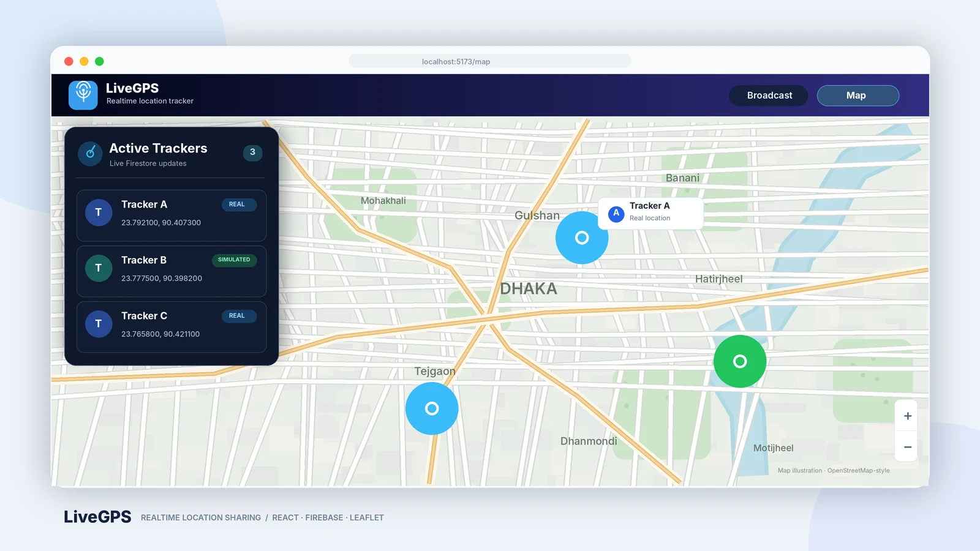Click the LiveGPS antenna logo icon
Screen dimensions: 980x551
[x=83, y=95]
